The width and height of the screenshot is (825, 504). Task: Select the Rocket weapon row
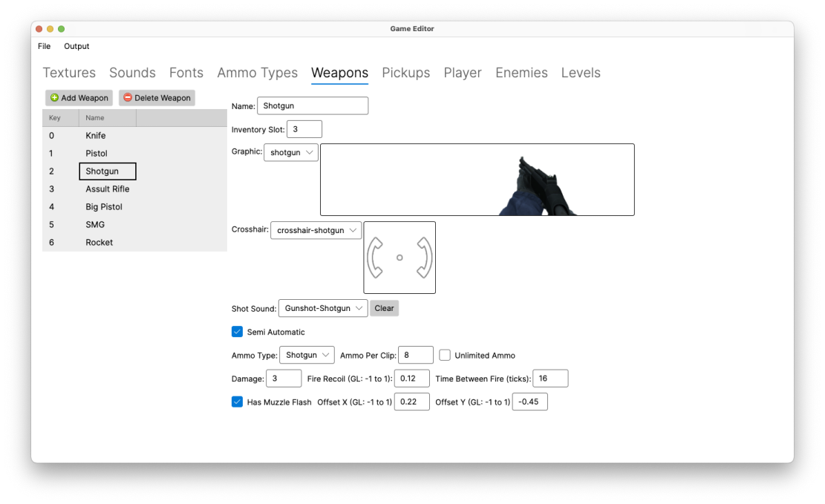[134, 243]
